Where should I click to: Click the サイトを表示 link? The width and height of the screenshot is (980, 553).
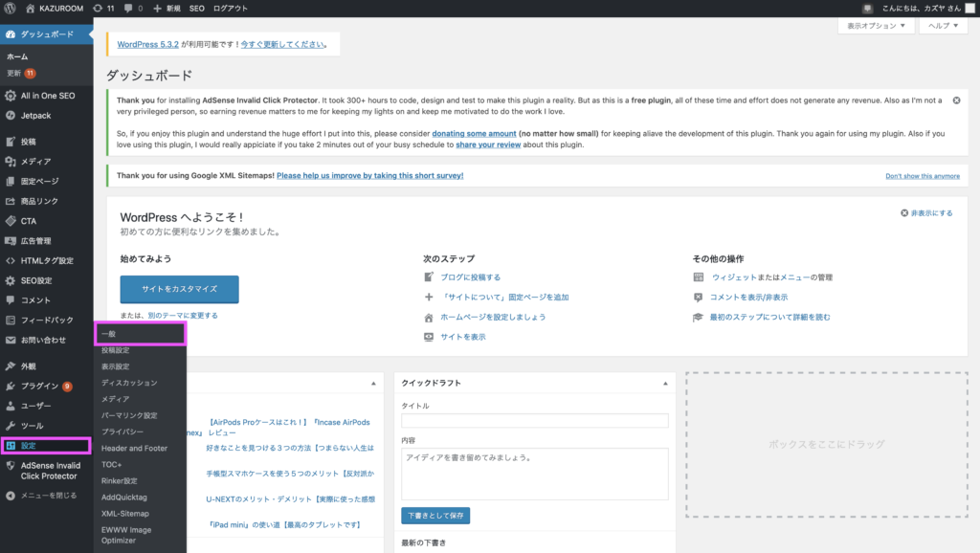tap(463, 337)
